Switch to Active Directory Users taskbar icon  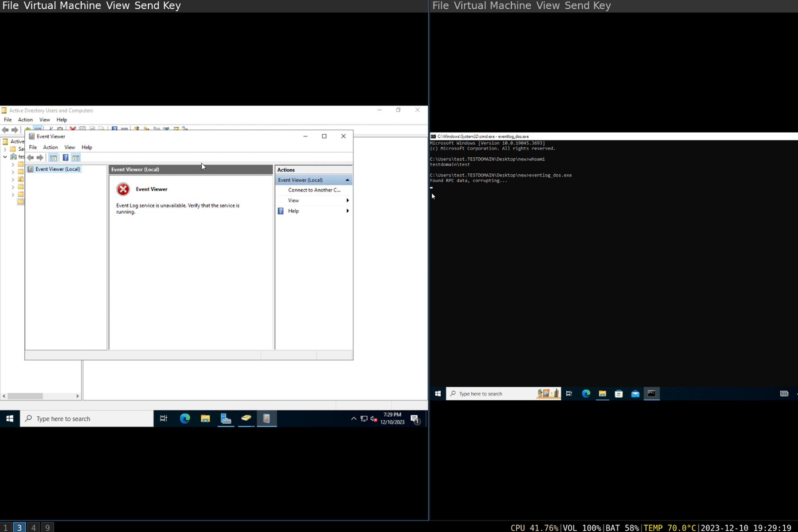[x=246, y=419]
